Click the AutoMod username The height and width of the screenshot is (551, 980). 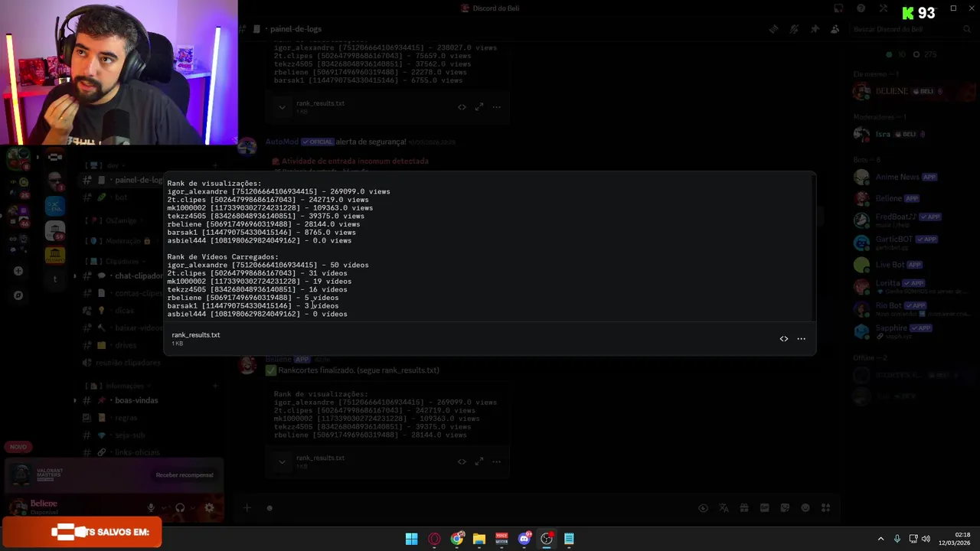pos(282,142)
